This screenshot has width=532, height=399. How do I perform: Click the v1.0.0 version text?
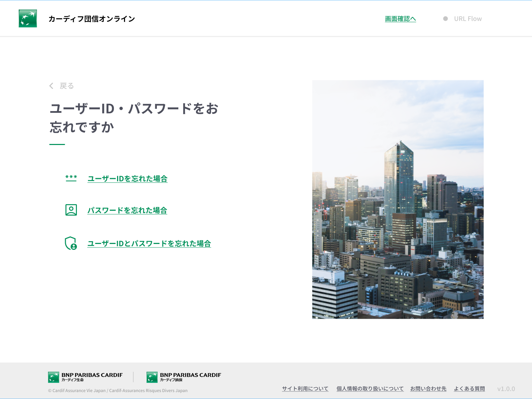coord(506,389)
